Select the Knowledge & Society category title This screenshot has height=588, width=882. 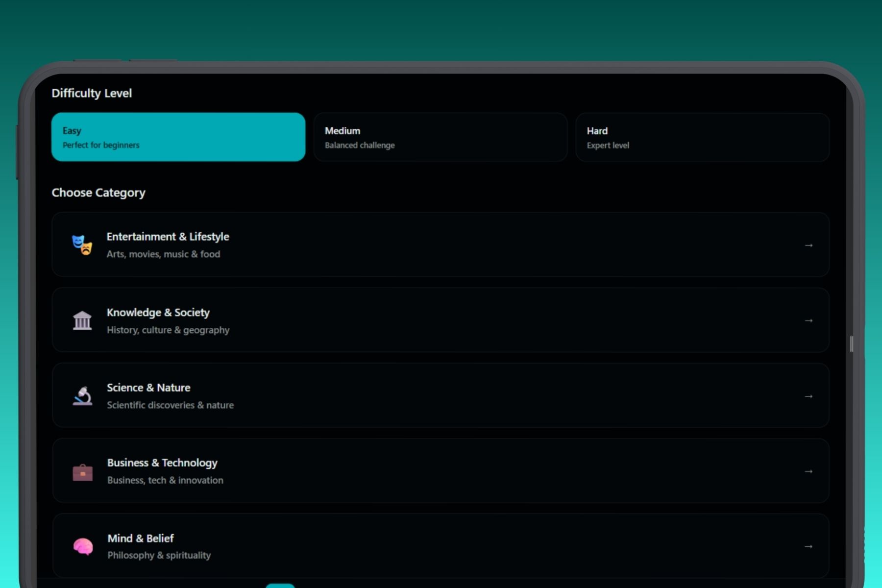(158, 313)
